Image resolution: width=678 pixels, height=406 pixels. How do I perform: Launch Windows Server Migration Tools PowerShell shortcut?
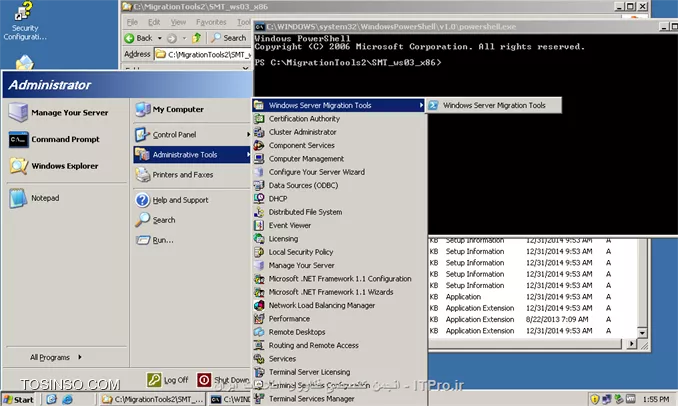click(x=494, y=105)
